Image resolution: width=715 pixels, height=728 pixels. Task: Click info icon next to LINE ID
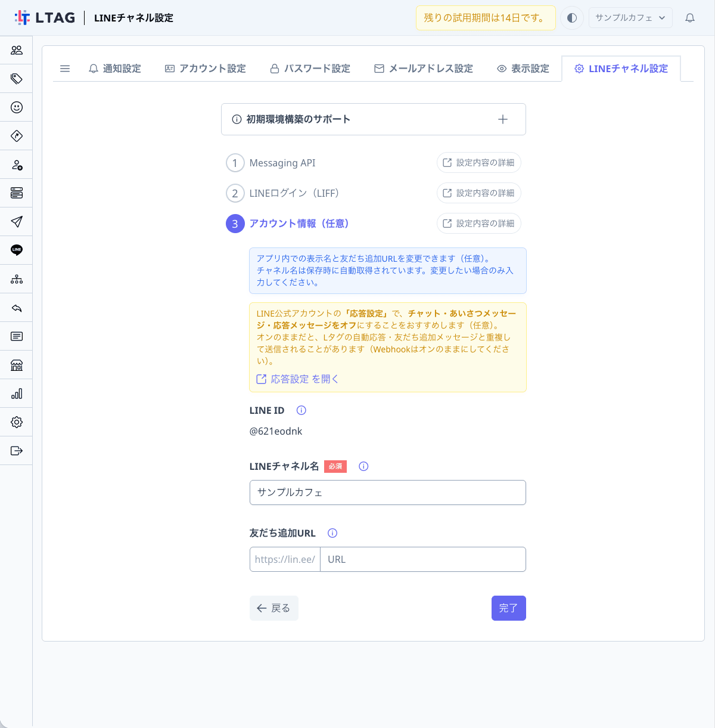click(301, 410)
